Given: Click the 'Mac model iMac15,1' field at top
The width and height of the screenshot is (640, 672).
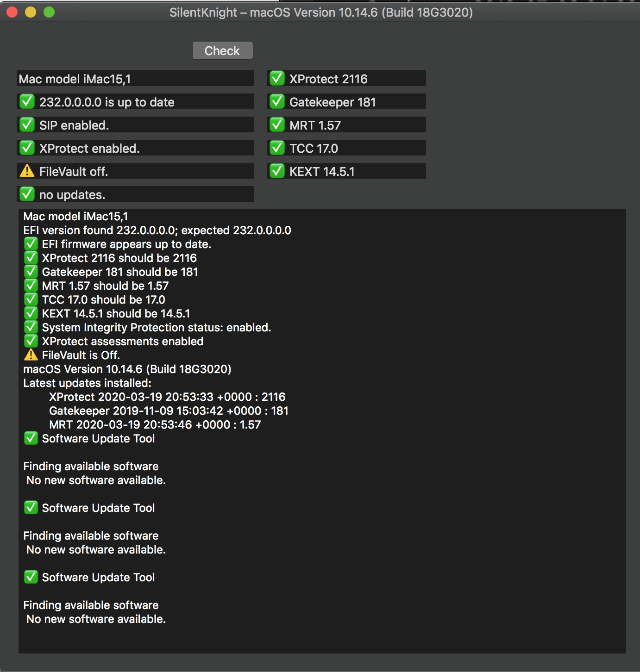Looking at the screenshot, I should (x=135, y=79).
